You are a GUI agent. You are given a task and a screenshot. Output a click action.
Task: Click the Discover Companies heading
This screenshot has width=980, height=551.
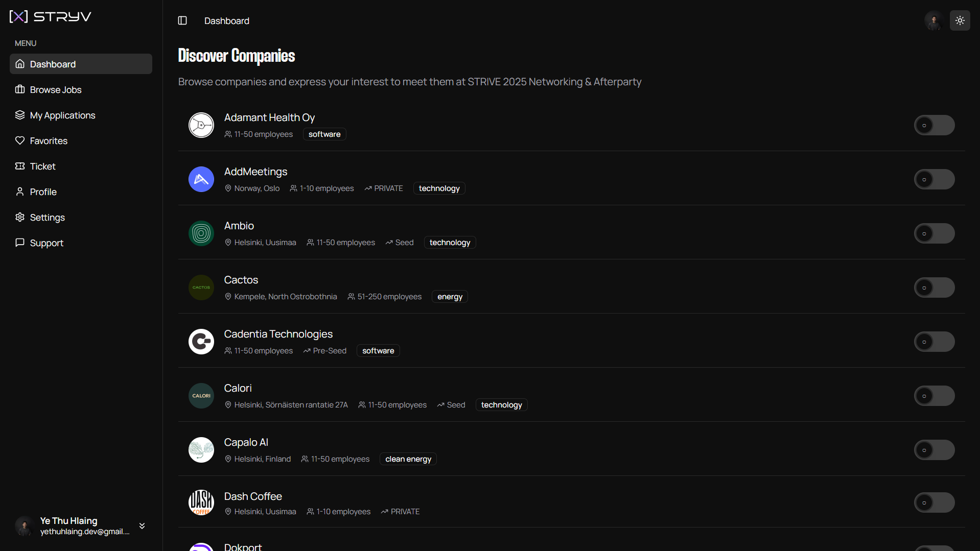pos(237,55)
